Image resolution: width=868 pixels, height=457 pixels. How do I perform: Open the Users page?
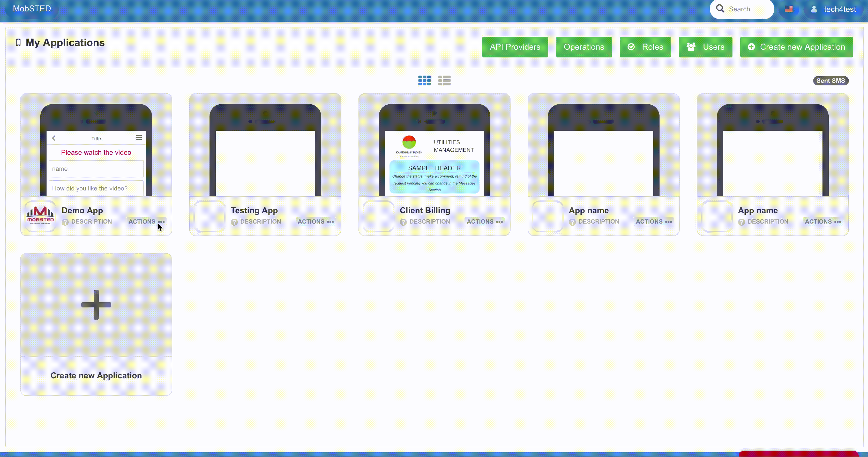(705, 47)
